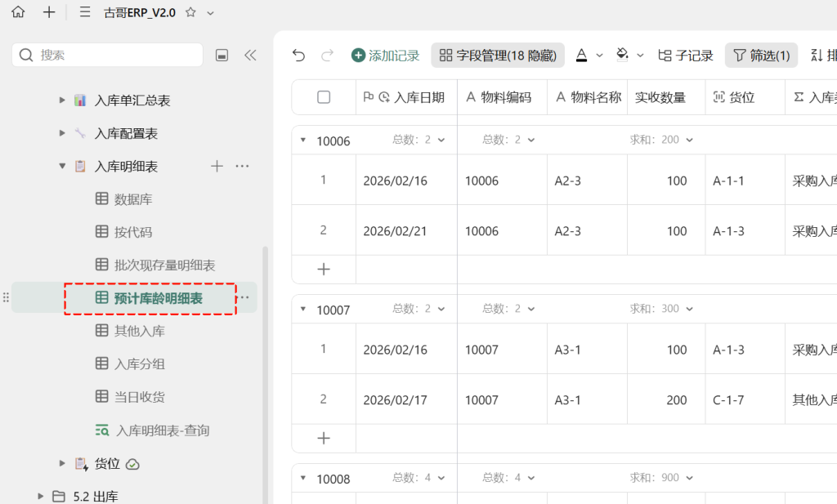Add a row to group 10007
The width and height of the screenshot is (837, 504).
coord(324,439)
